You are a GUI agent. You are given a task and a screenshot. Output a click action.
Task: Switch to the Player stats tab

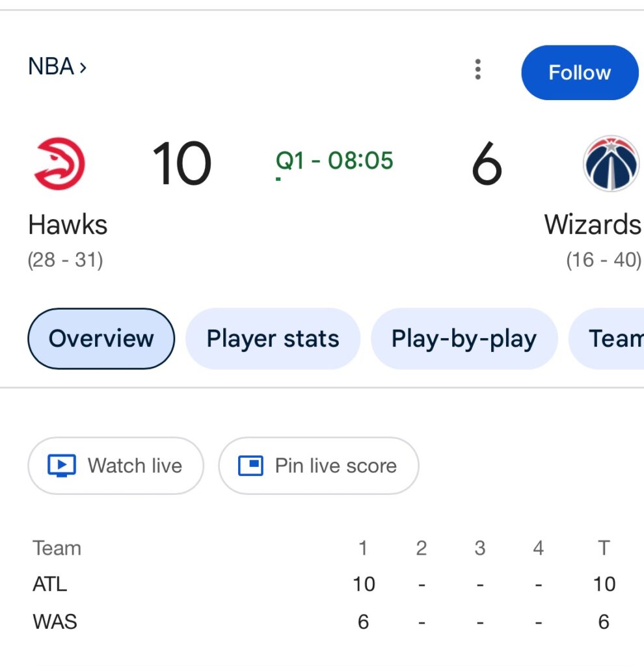273,339
